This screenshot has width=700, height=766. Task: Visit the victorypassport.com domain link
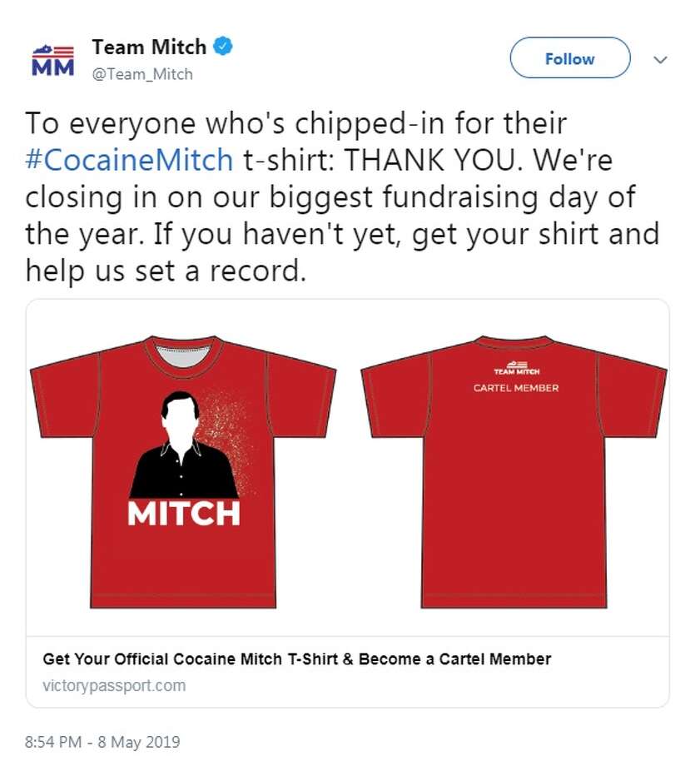coord(114,685)
